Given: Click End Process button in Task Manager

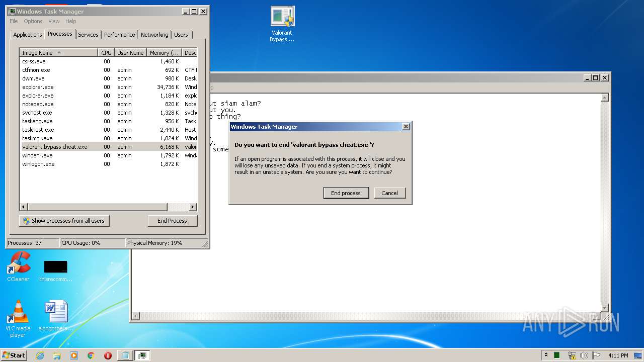Looking at the screenshot, I should [173, 221].
